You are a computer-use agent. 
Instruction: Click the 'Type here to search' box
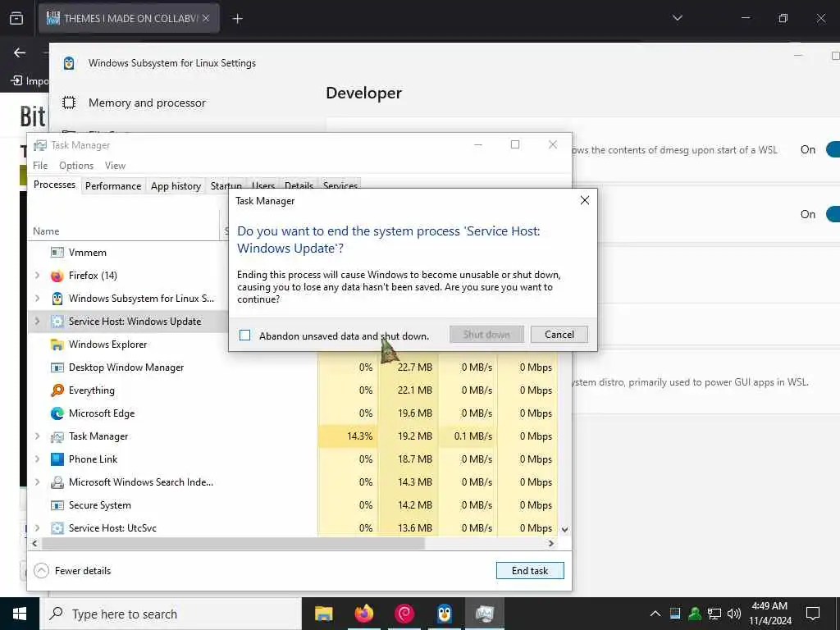[x=171, y=614]
